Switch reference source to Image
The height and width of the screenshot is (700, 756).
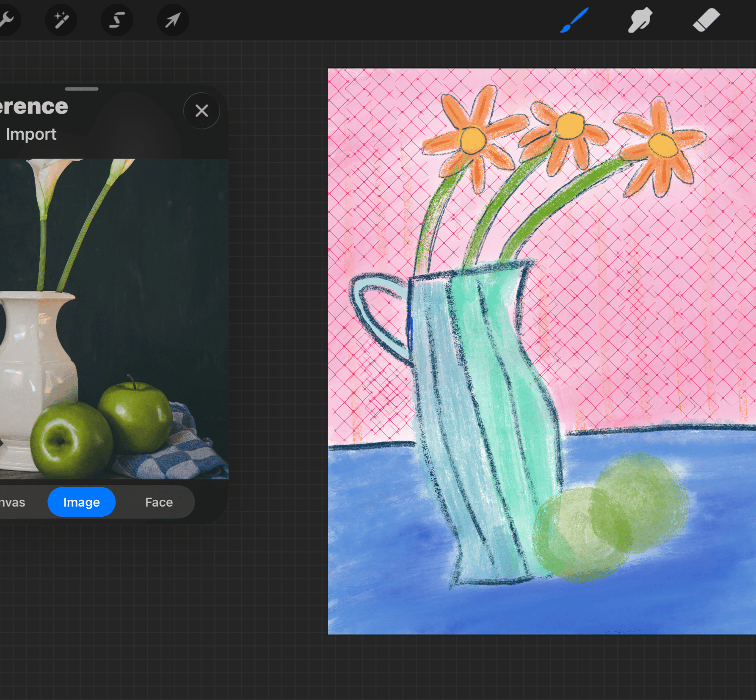(x=81, y=502)
